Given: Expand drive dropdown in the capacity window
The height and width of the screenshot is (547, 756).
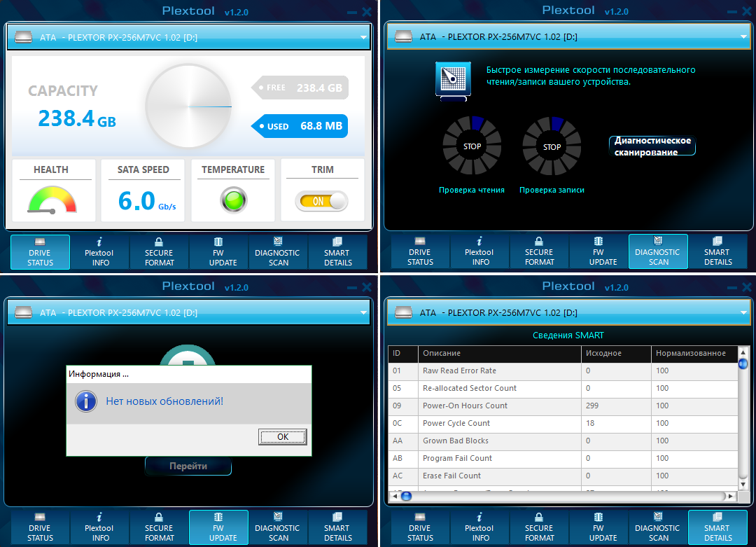Looking at the screenshot, I should click(363, 37).
